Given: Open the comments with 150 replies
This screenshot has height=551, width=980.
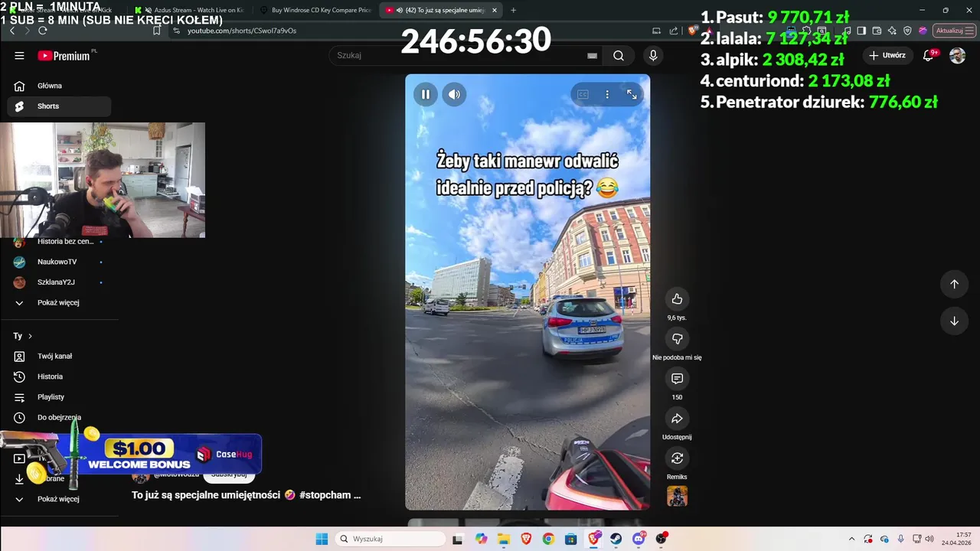Looking at the screenshot, I should [677, 378].
